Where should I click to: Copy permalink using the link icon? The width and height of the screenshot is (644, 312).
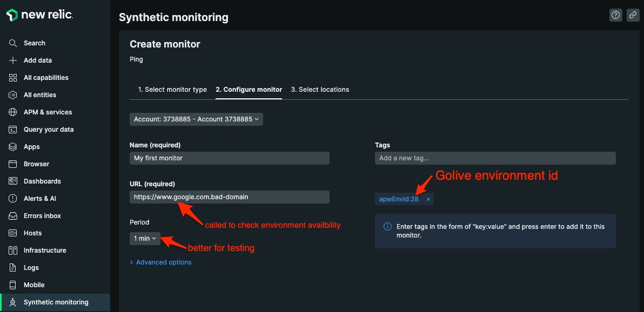pos(633,15)
